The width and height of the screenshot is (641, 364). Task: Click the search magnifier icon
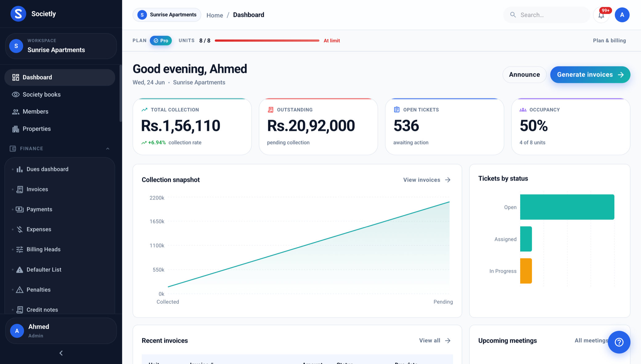513,15
